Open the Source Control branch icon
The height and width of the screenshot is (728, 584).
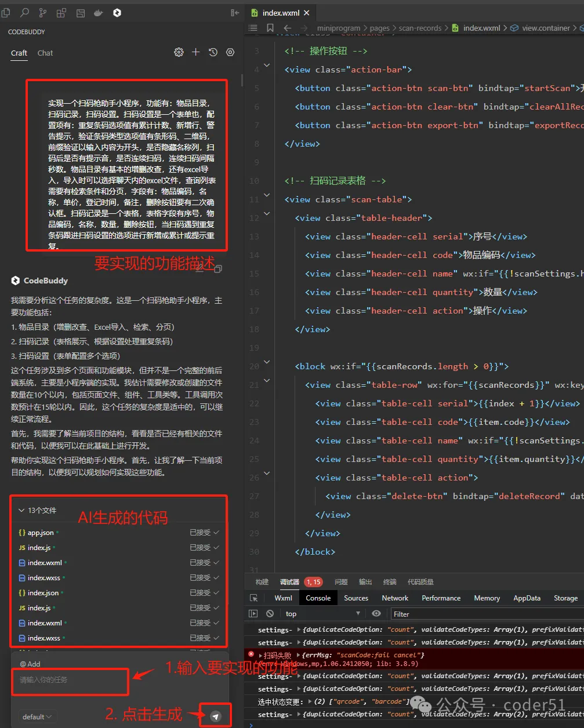coord(43,12)
